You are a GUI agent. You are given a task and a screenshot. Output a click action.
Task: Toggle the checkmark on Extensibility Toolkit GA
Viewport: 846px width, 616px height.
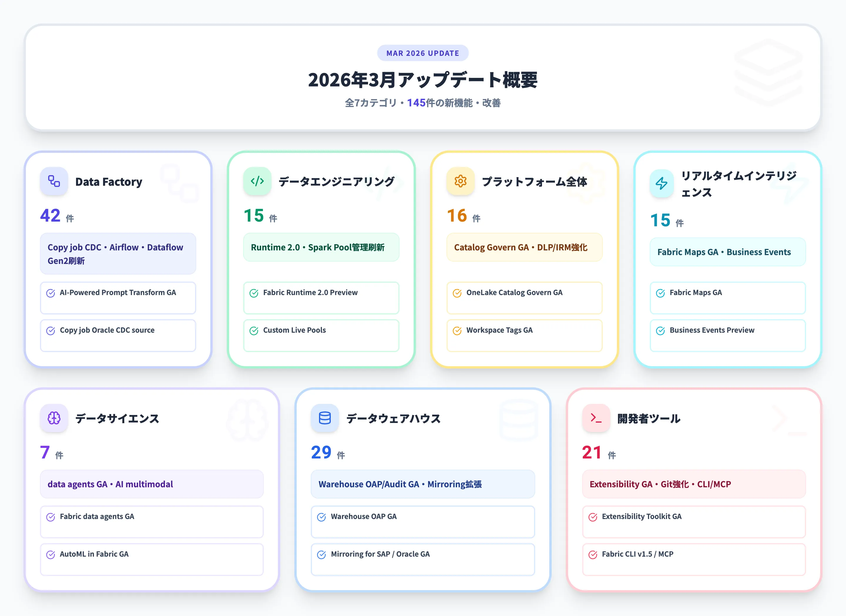pos(593,517)
